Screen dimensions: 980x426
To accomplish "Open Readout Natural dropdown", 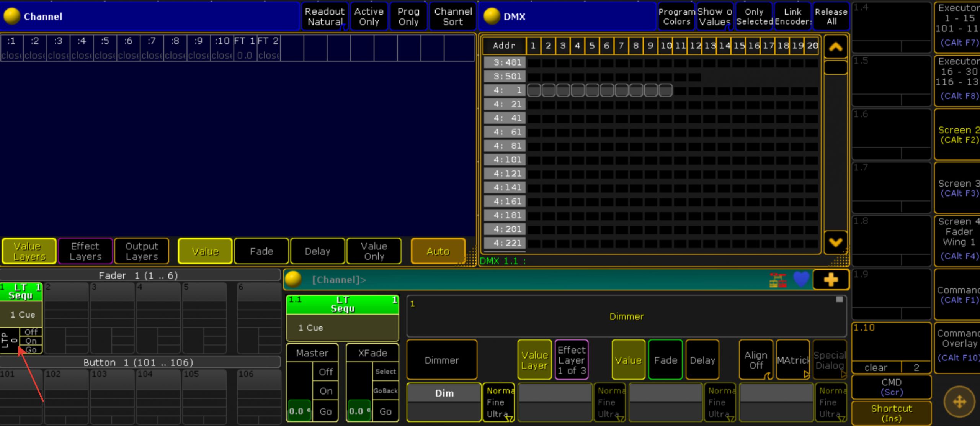I will 325,16.
